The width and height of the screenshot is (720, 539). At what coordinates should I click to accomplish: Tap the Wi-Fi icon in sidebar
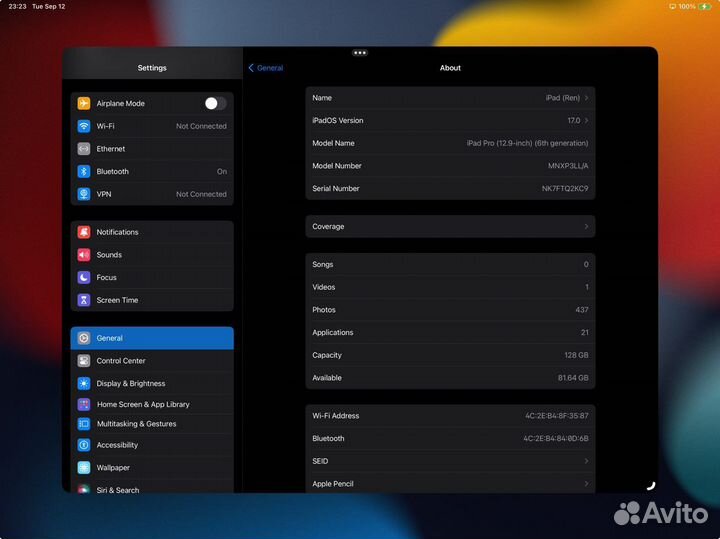point(84,126)
